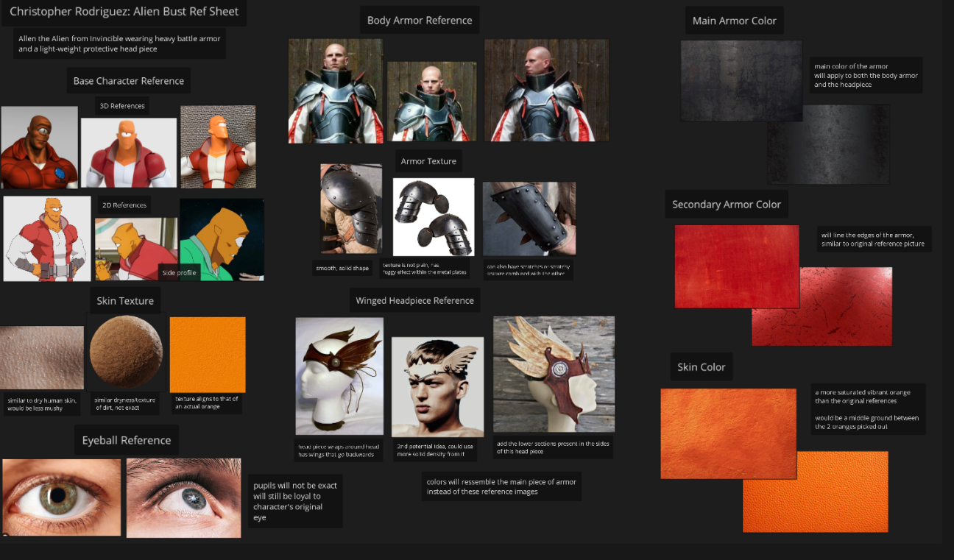Click the 'Secondary Armor Color' heading
Image resolution: width=954 pixels, height=560 pixels.
coord(727,205)
